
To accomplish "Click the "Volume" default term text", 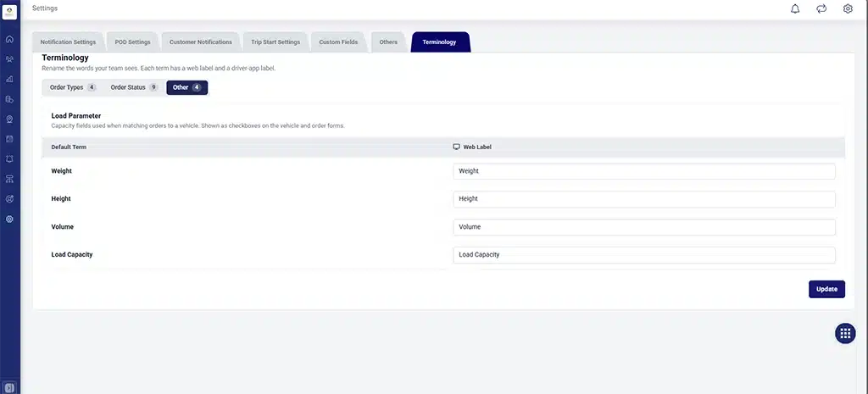I will click(63, 227).
